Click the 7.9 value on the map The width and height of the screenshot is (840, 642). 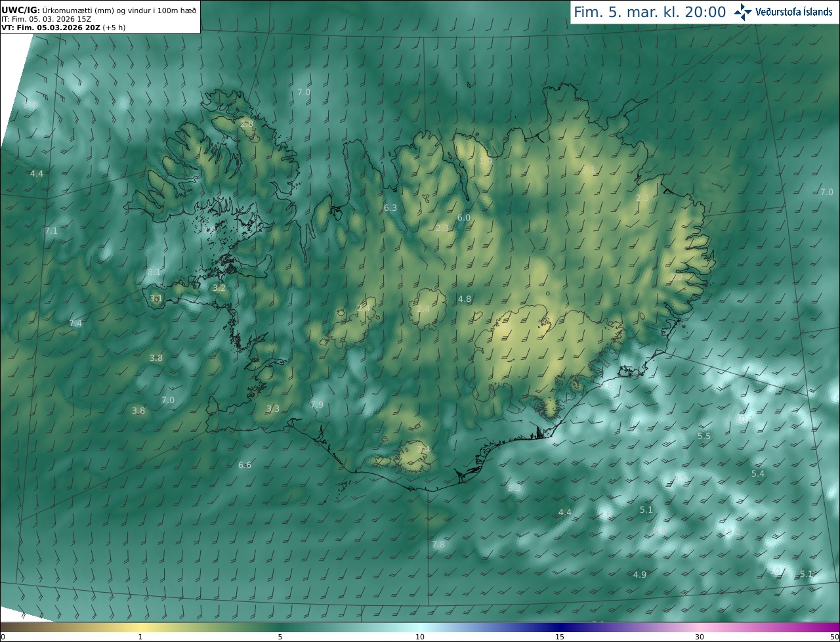[317, 405]
